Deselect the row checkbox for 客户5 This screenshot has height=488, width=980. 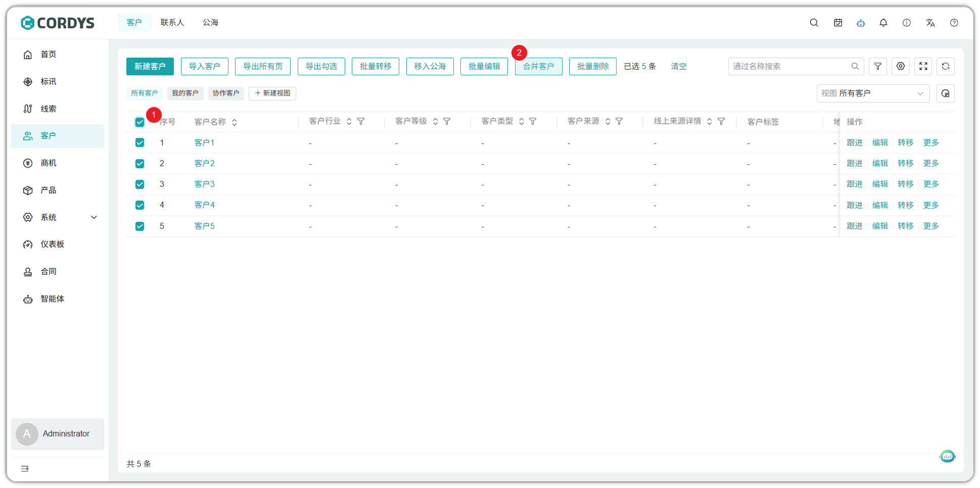pyautogui.click(x=140, y=226)
